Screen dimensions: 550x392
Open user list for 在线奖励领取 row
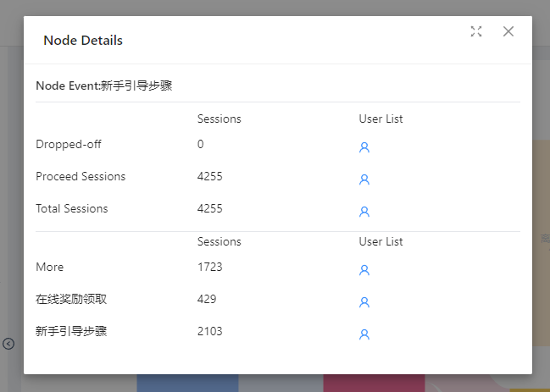coord(364,302)
